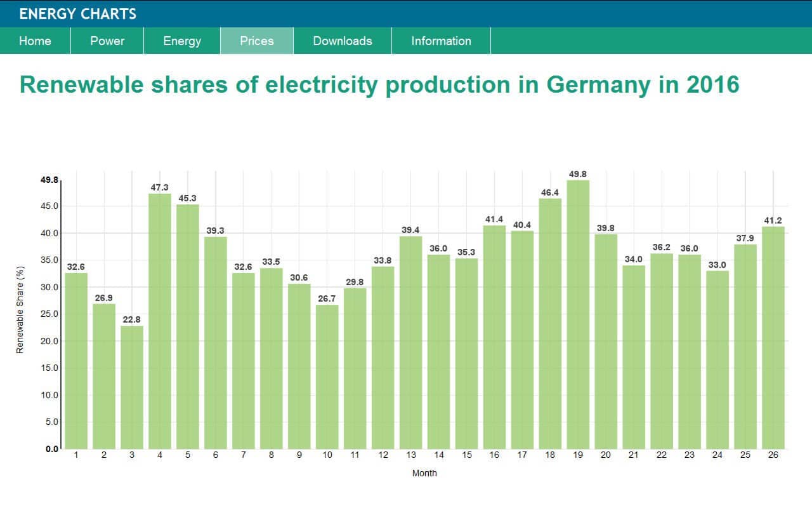Go to the Downloads page
The height and width of the screenshot is (508, 812).
pos(343,41)
